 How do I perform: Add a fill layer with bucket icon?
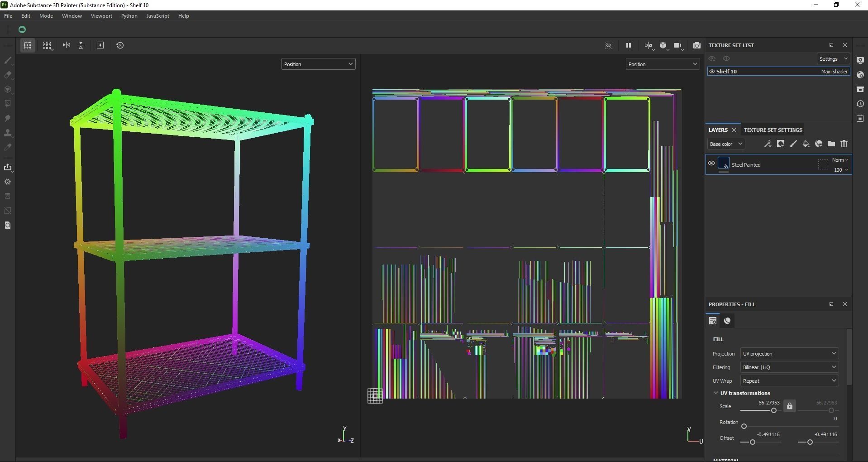[806, 144]
